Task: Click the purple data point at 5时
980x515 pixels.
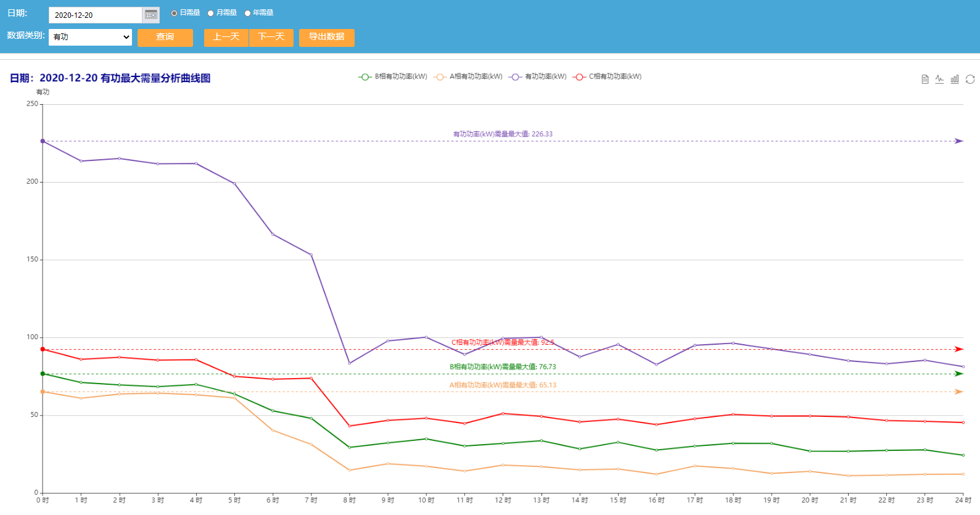Action: [234, 183]
